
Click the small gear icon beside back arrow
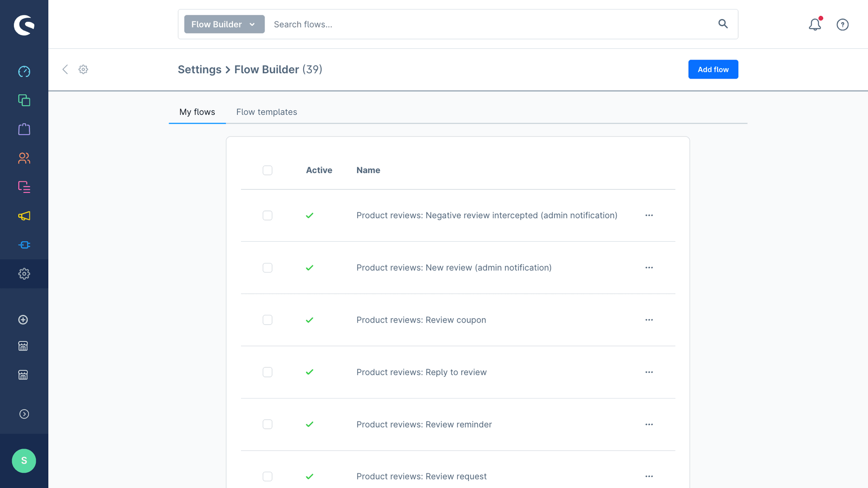pyautogui.click(x=83, y=69)
